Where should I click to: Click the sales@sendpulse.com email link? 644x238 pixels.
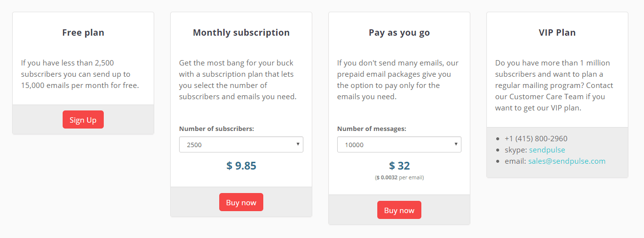click(x=567, y=161)
